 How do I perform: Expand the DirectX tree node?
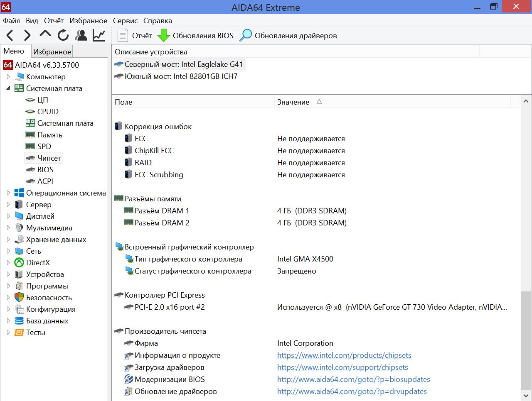pos(8,263)
